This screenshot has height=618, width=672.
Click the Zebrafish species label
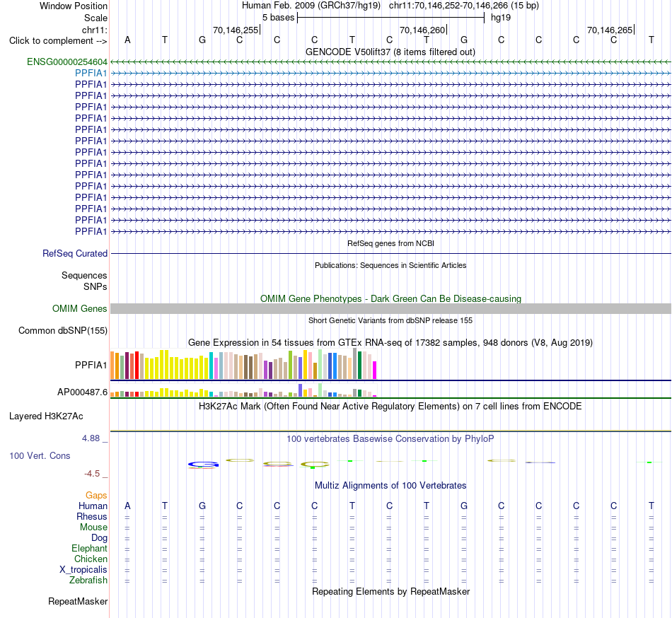pos(88,581)
